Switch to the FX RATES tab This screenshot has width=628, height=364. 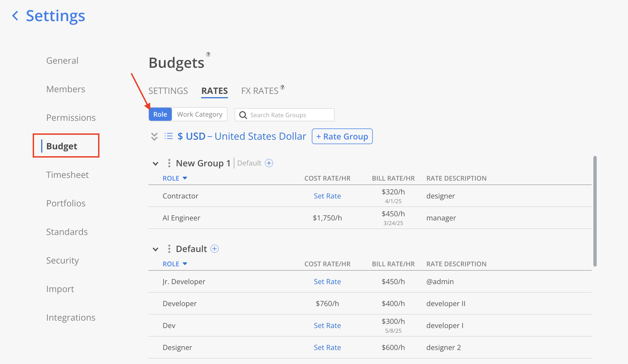click(260, 91)
